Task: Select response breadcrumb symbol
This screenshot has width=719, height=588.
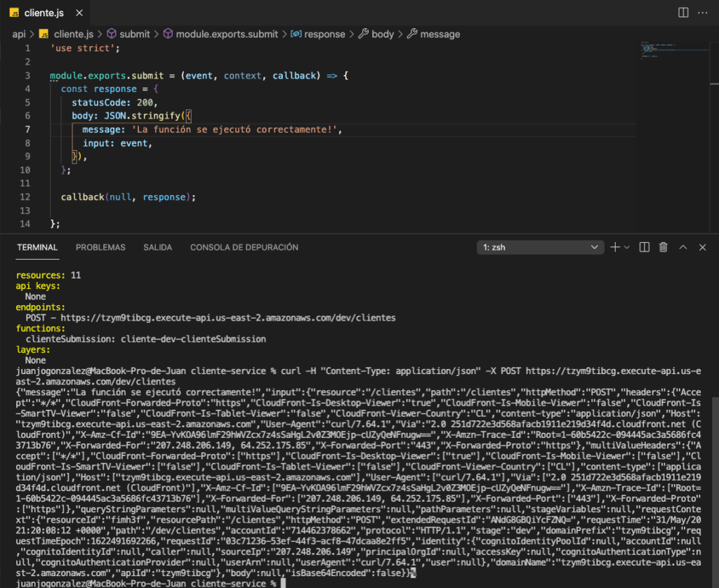Action: [x=324, y=34]
